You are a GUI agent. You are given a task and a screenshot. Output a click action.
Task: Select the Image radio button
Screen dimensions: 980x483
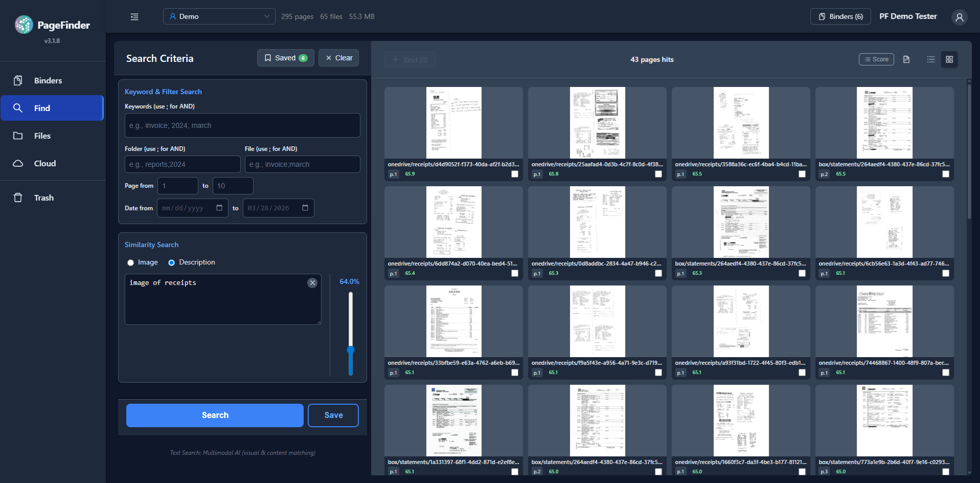pyautogui.click(x=131, y=262)
